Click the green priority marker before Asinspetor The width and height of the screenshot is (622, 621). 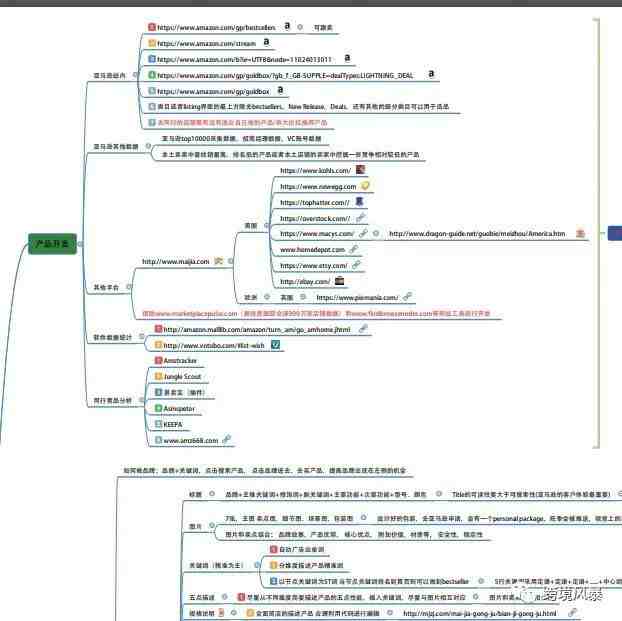pyautogui.click(x=158, y=408)
